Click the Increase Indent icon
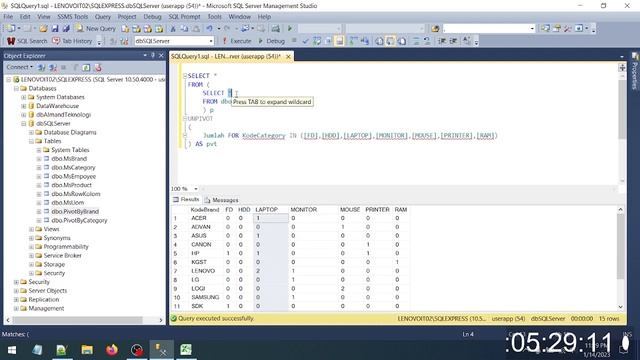The image size is (640, 360). [453, 41]
